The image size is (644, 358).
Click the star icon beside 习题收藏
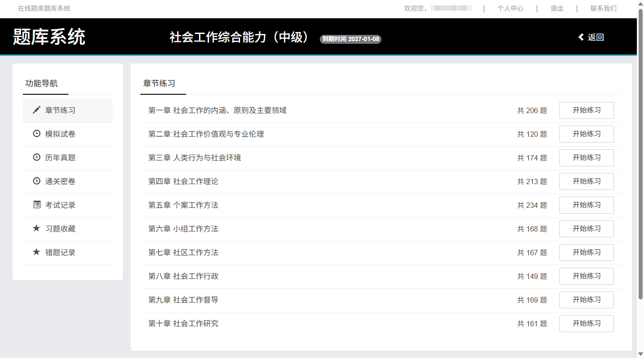click(37, 228)
